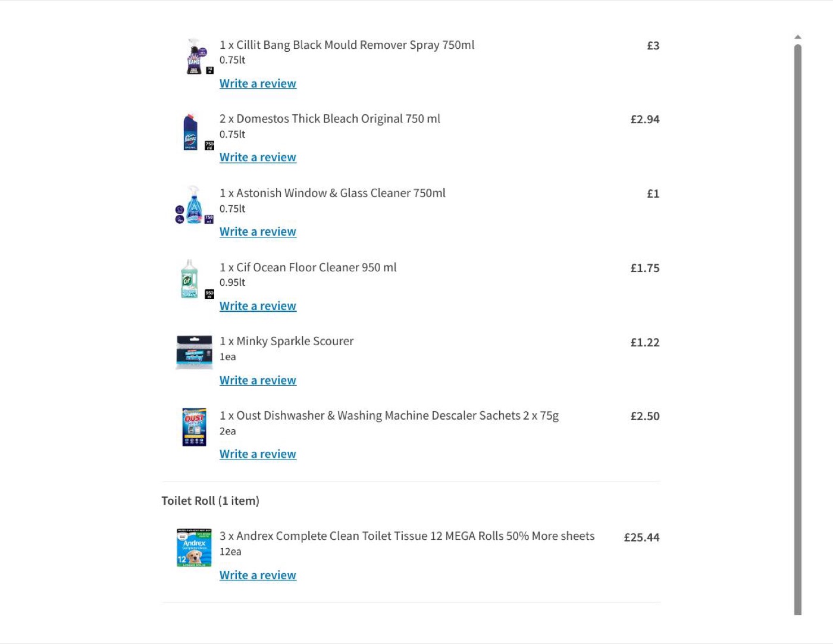The width and height of the screenshot is (833, 644).
Task: Click the Minky Sparkle Scourer product image
Action: click(195, 352)
